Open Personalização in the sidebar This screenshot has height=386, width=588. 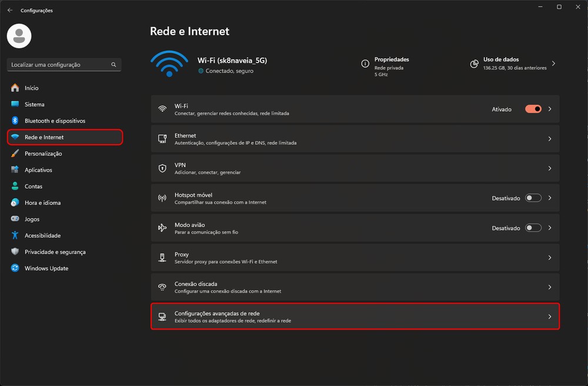point(43,154)
